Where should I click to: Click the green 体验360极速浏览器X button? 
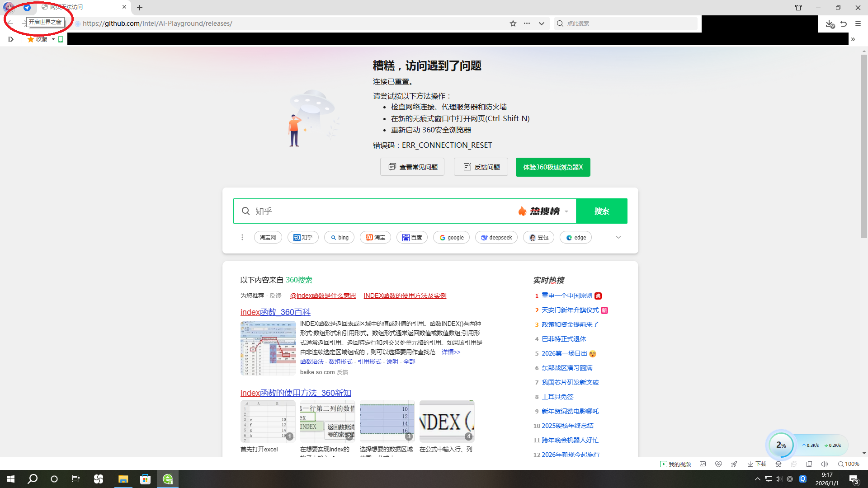pos(553,167)
